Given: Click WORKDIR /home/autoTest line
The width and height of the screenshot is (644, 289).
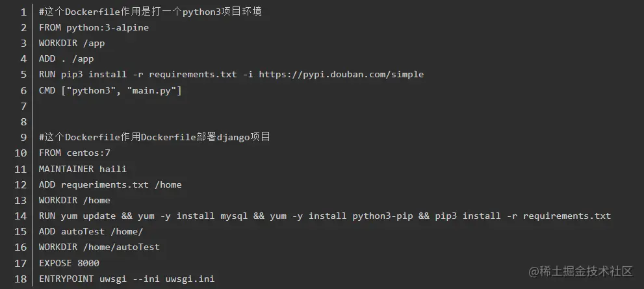Looking at the screenshot, I should [x=99, y=247].
